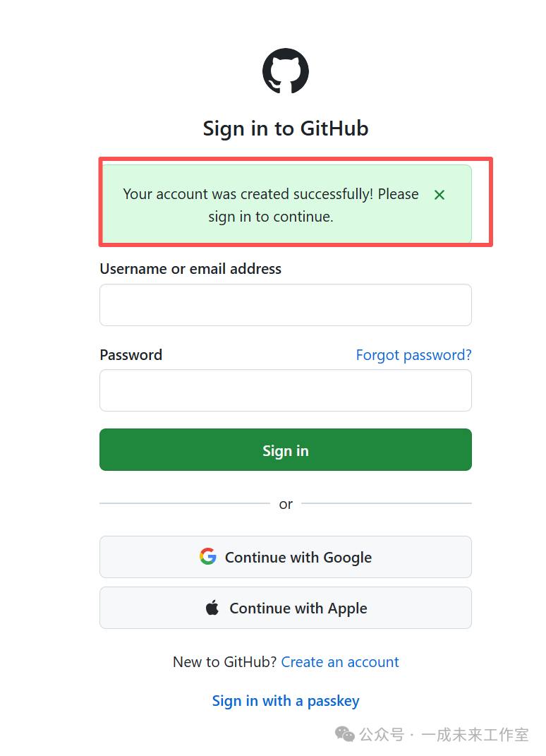Screen dimensions: 546x756
Task: Select Sign in with a passkey
Action: coord(286,701)
